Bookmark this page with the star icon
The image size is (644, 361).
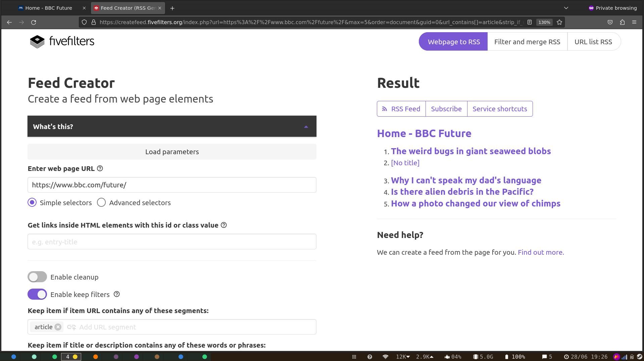coord(559,22)
